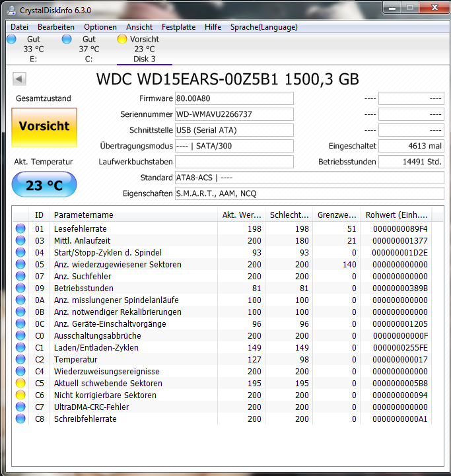Select the E: drive tab
Viewport: 451px width, 476px height.
pyautogui.click(x=34, y=49)
